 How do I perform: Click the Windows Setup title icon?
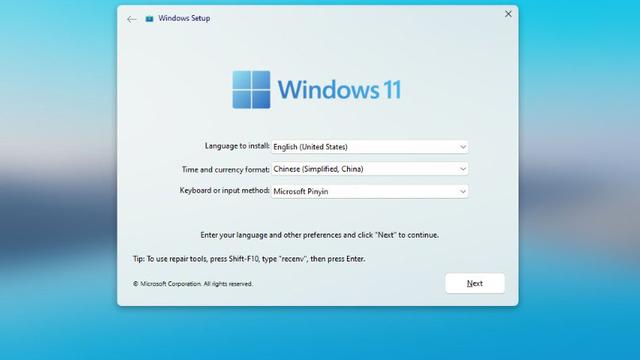pyautogui.click(x=149, y=19)
